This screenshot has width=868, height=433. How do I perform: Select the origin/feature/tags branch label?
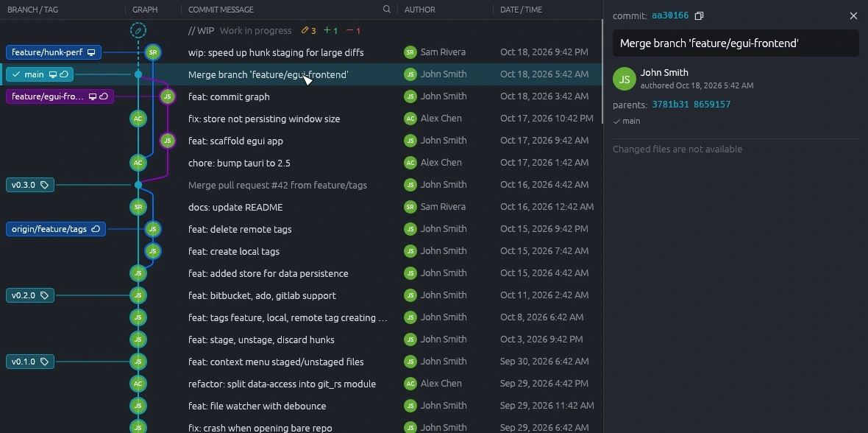[x=56, y=229]
